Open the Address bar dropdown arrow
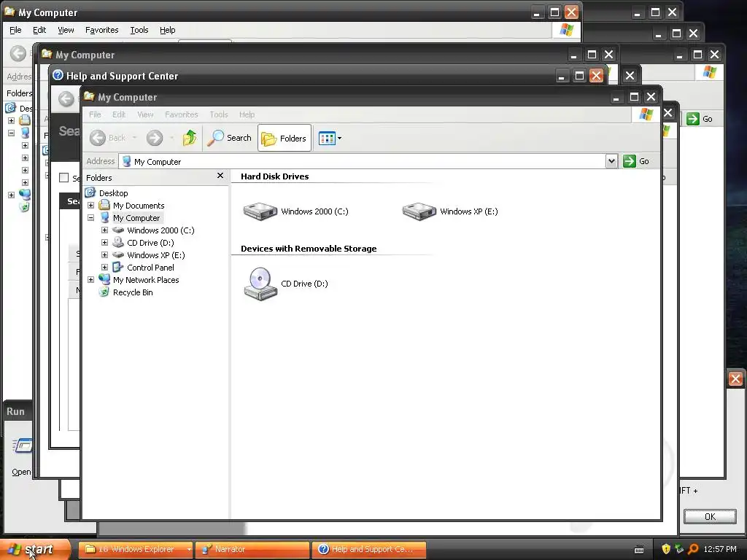Image resolution: width=747 pixels, height=560 pixels. tap(612, 161)
